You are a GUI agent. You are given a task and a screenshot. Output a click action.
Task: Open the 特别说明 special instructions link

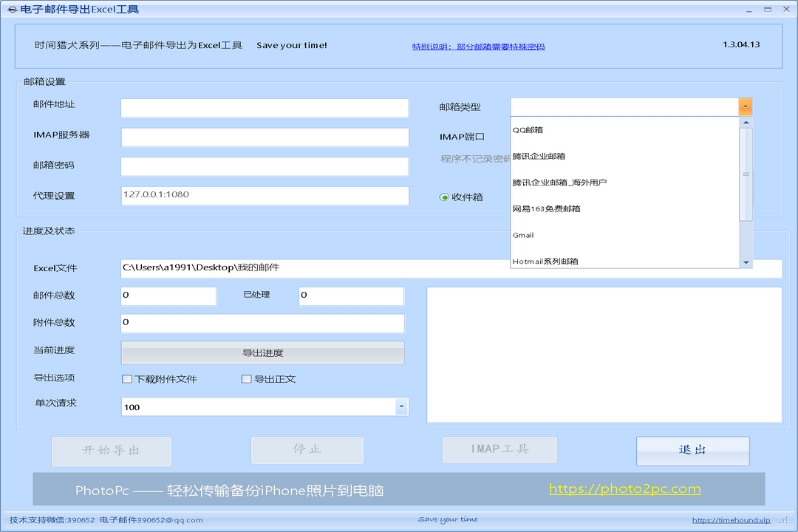[x=478, y=45]
